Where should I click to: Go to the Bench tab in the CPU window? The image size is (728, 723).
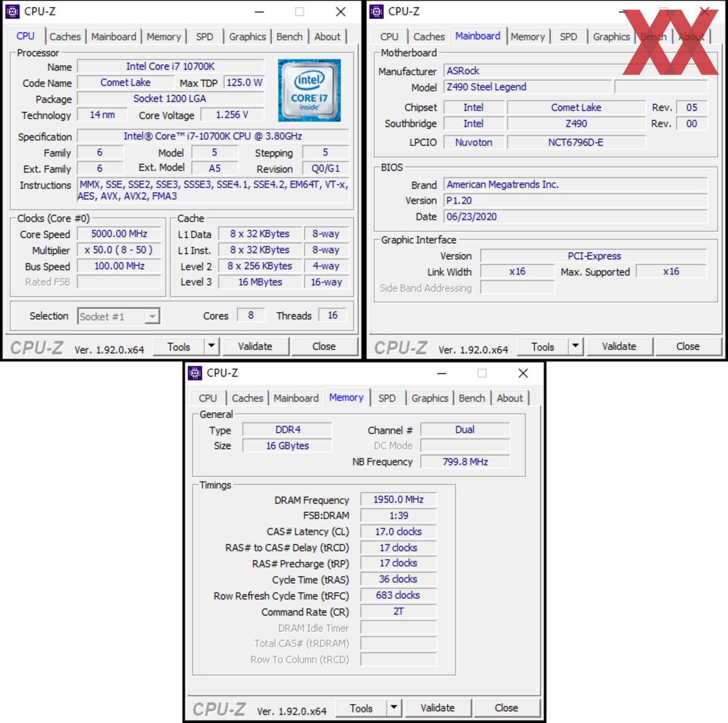pyautogui.click(x=290, y=36)
